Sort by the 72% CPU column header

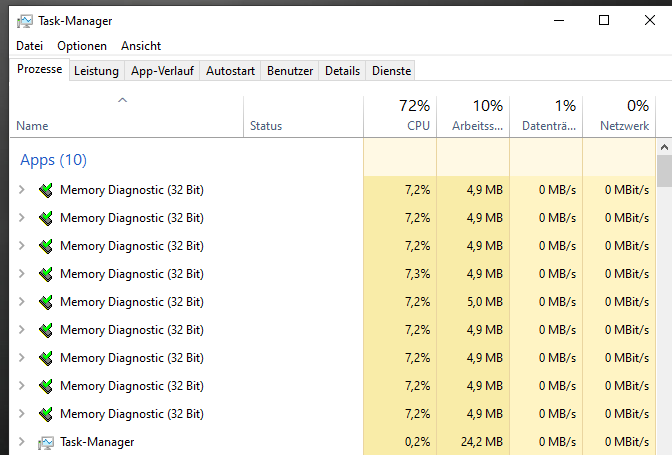[x=400, y=116]
